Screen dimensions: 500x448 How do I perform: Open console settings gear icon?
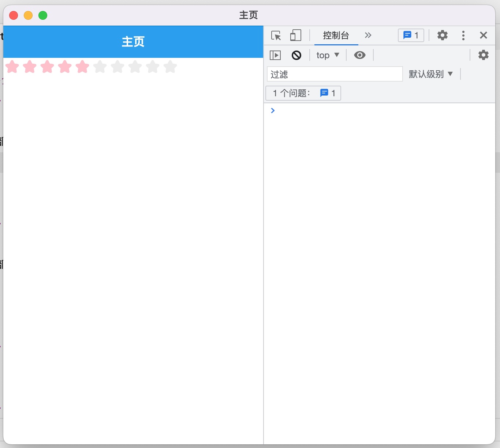coord(484,55)
